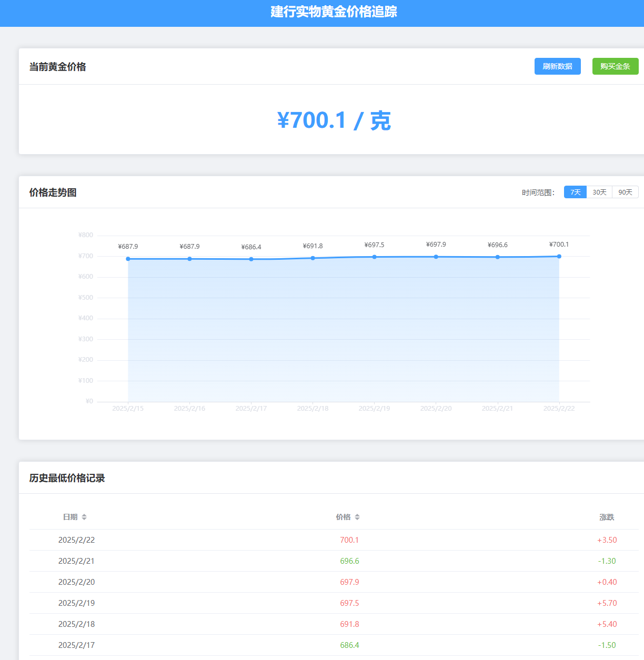
Task: Click the ¥696.6 chart data label
Action: 497,245
